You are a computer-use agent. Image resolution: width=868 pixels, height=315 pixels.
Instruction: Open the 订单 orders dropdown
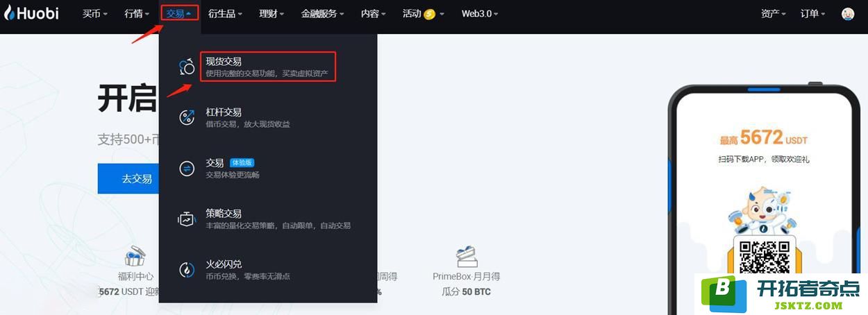[813, 14]
